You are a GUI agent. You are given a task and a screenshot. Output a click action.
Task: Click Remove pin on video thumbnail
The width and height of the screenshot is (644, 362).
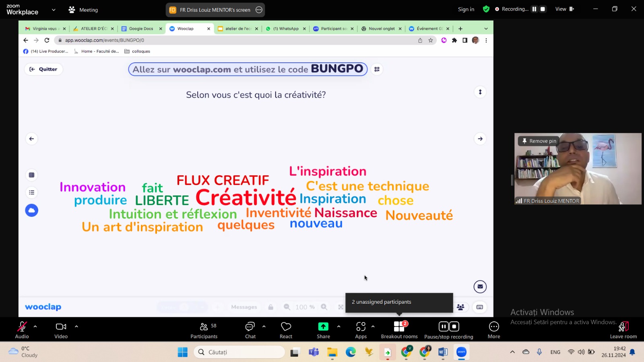[539, 141]
